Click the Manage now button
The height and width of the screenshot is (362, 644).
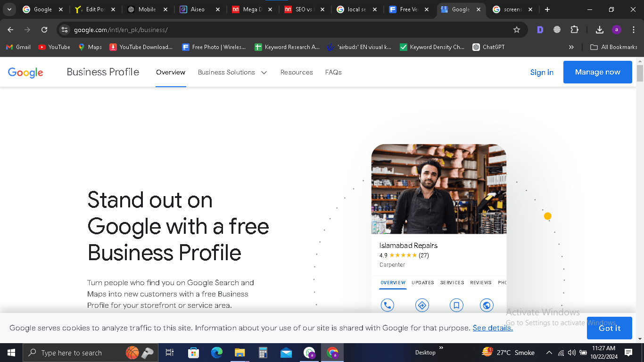click(598, 72)
